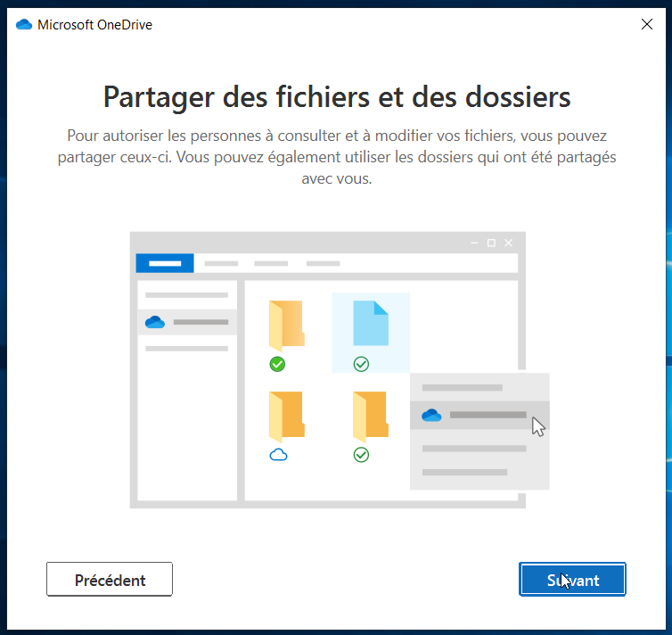The height and width of the screenshot is (635, 672).
Task: Click the outlined checkmark under the blue file
Action: pos(361,364)
